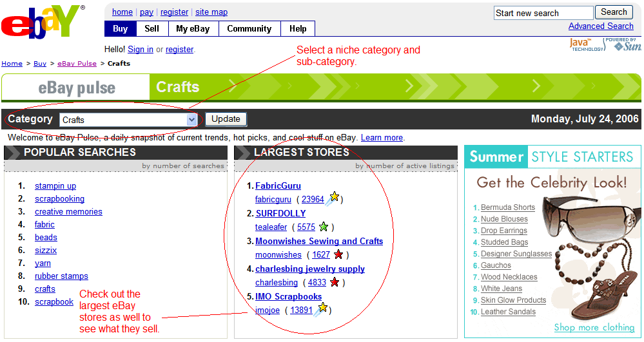Image resolution: width=644 pixels, height=342 pixels.
Task: Open the Advanced Search link
Action: tap(601, 26)
